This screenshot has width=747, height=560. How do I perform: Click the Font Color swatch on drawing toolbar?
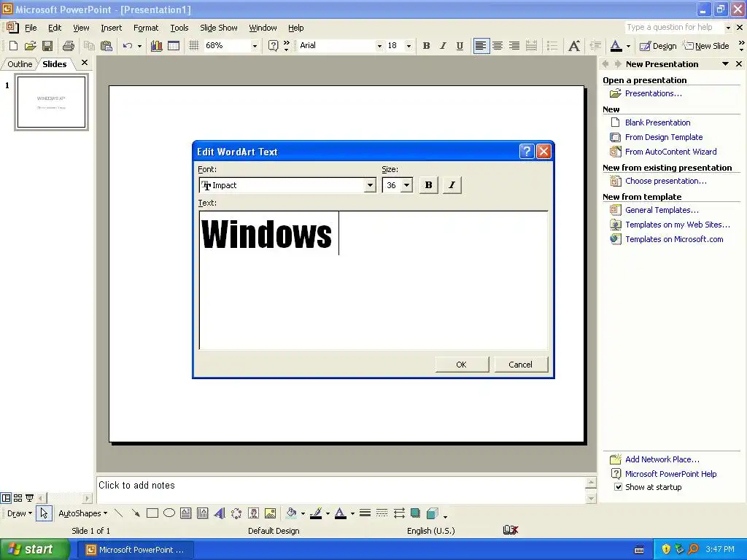pyautogui.click(x=340, y=513)
